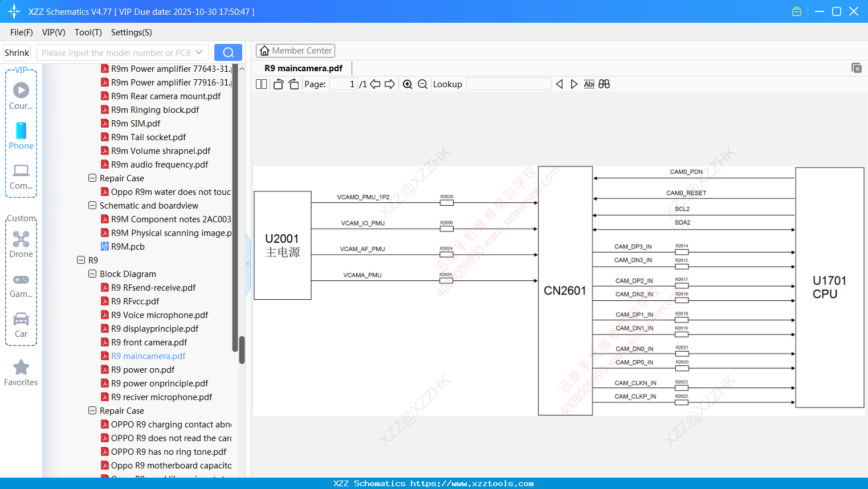
Task: Open the Settings menu
Action: [x=131, y=32]
